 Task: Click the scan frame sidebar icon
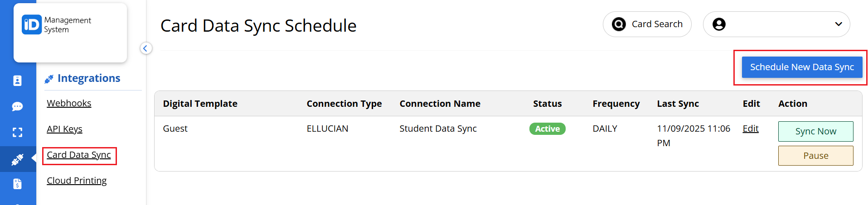[17, 132]
